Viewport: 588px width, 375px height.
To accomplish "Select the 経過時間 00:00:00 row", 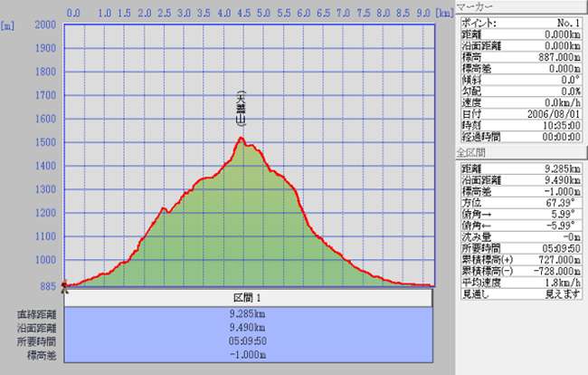I will pos(521,139).
